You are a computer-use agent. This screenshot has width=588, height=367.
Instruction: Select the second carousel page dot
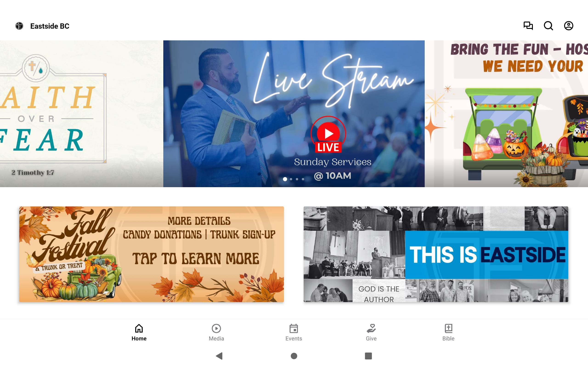click(291, 179)
